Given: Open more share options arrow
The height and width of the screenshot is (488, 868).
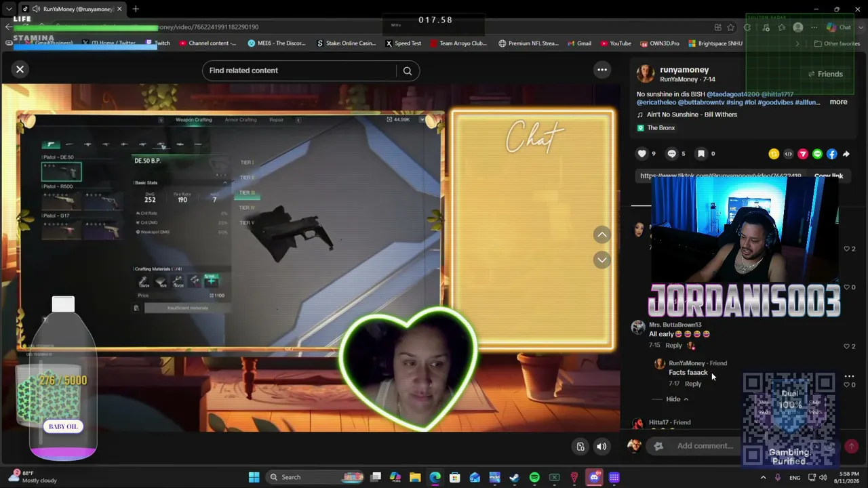Looking at the screenshot, I should 846,154.
